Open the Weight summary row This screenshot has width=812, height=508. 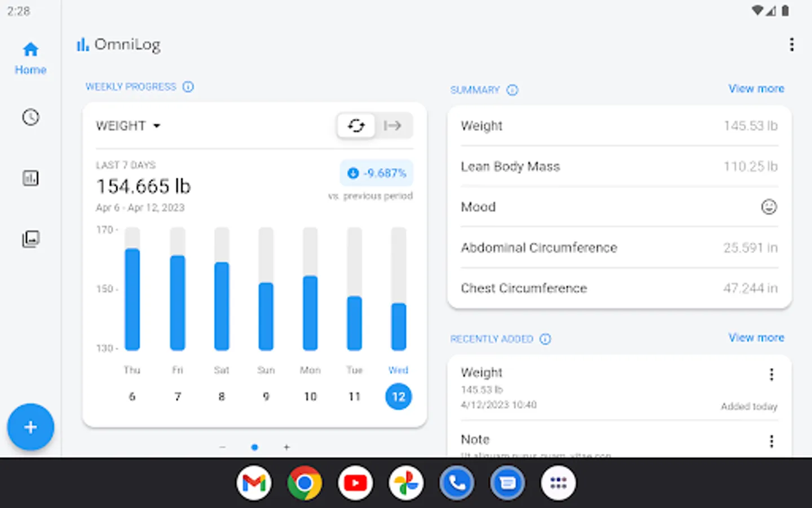tap(619, 126)
